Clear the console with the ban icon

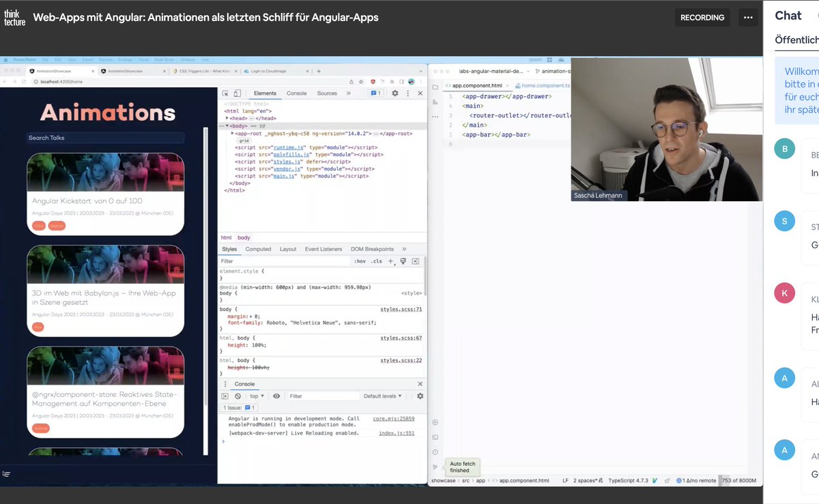point(238,396)
